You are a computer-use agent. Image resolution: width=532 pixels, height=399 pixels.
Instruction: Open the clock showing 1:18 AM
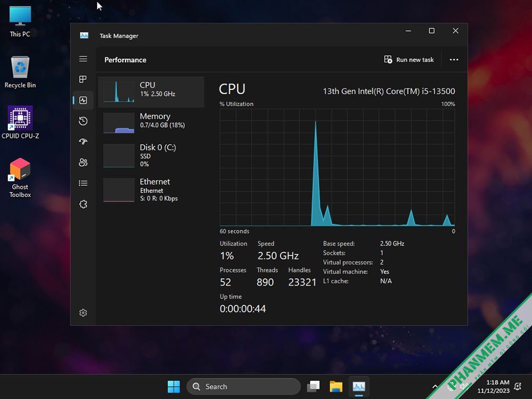[494, 386]
